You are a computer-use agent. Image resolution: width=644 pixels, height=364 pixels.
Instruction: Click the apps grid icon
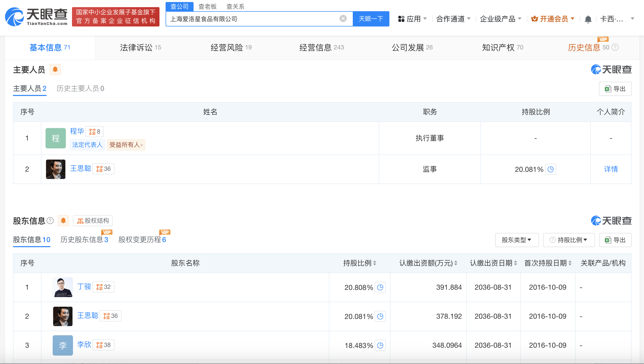(401, 19)
